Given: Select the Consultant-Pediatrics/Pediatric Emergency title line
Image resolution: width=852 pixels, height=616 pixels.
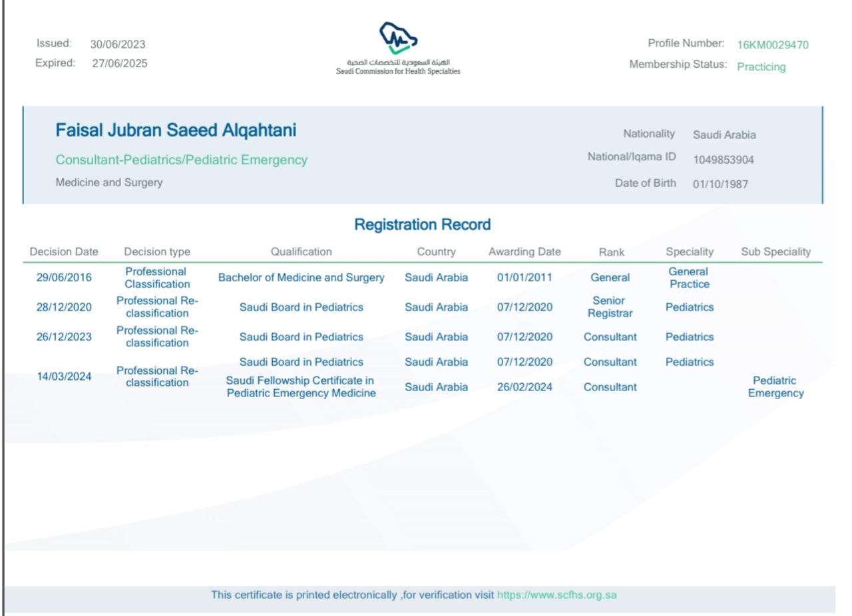Looking at the screenshot, I should click(x=181, y=160).
